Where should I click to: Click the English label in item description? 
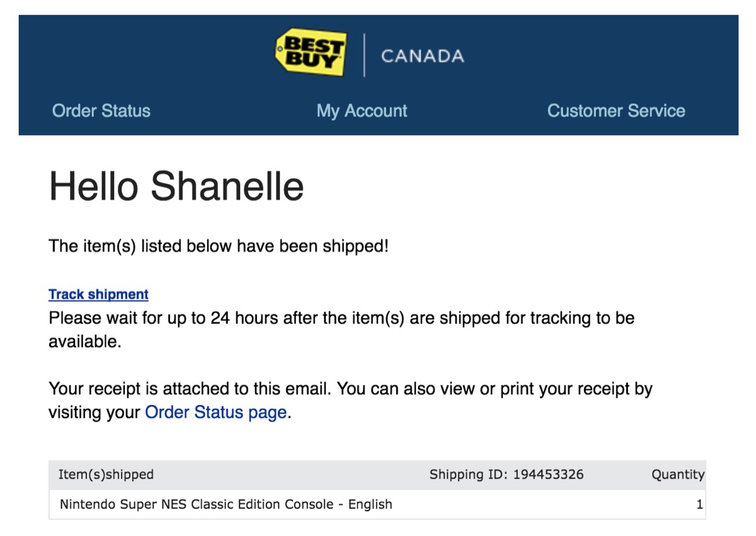click(x=370, y=505)
